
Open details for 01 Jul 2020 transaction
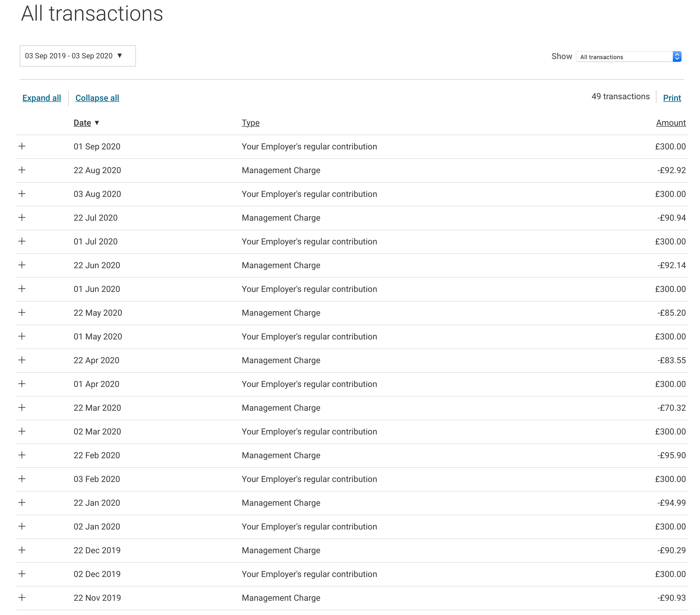point(22,241)
